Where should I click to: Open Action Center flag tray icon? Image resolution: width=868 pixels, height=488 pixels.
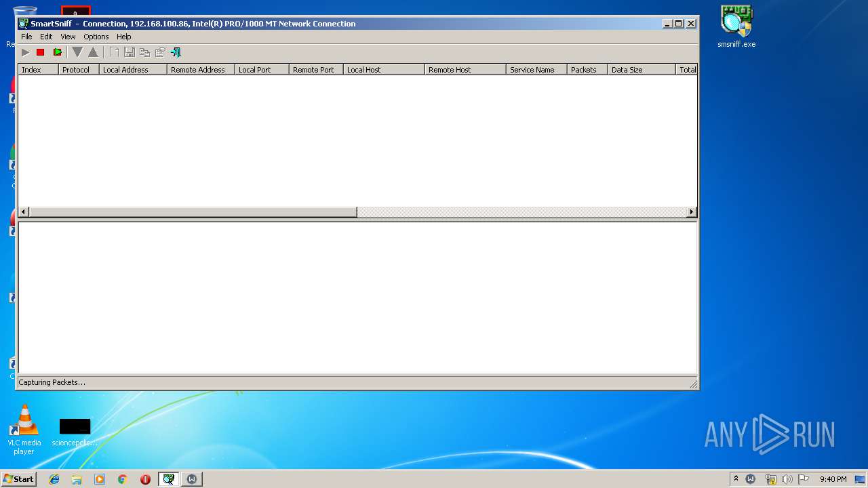pyautogui.click(x=803, y=479)
